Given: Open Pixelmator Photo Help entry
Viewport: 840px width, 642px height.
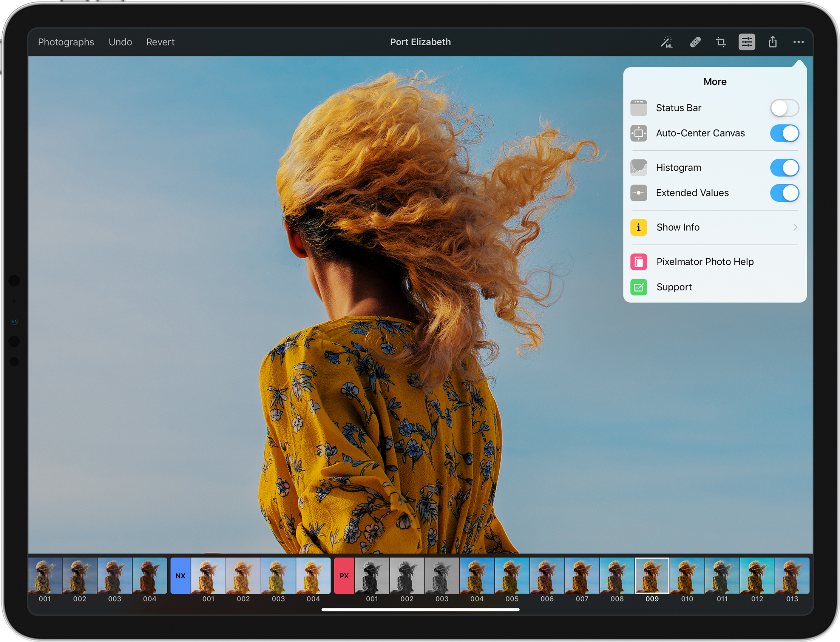Looking at the screenshot, I should (x=715, y=262).
